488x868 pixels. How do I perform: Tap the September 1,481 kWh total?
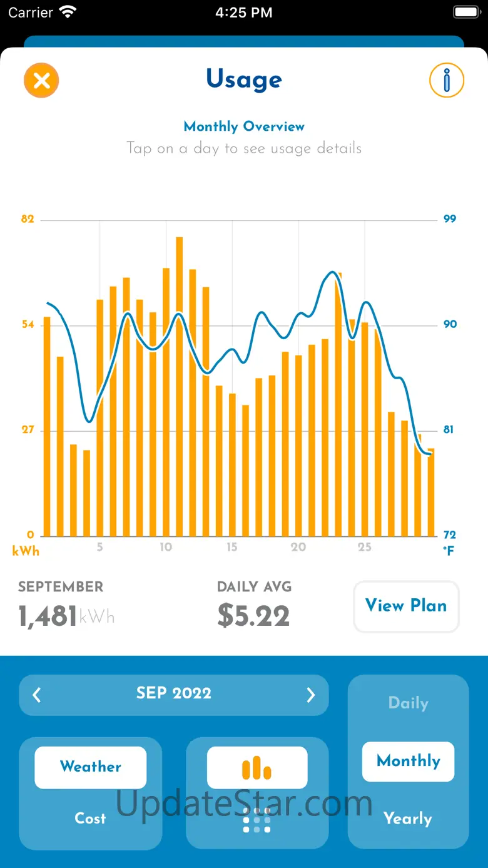[66, 616]
